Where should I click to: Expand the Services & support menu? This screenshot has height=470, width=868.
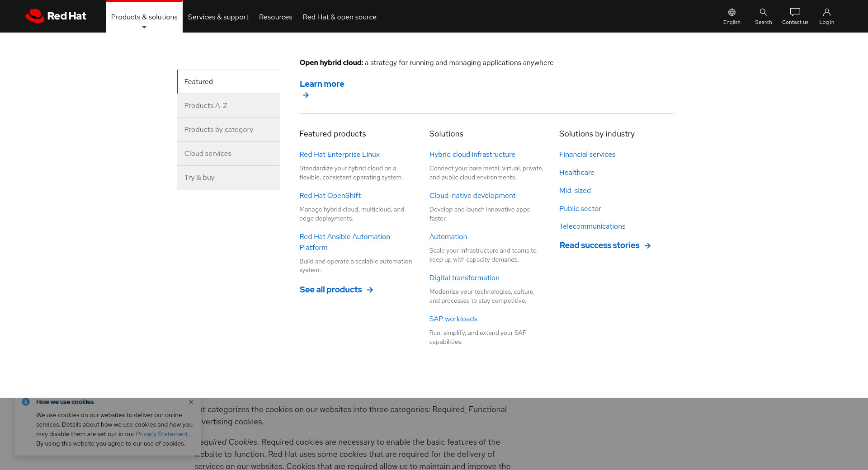point(218,17)
